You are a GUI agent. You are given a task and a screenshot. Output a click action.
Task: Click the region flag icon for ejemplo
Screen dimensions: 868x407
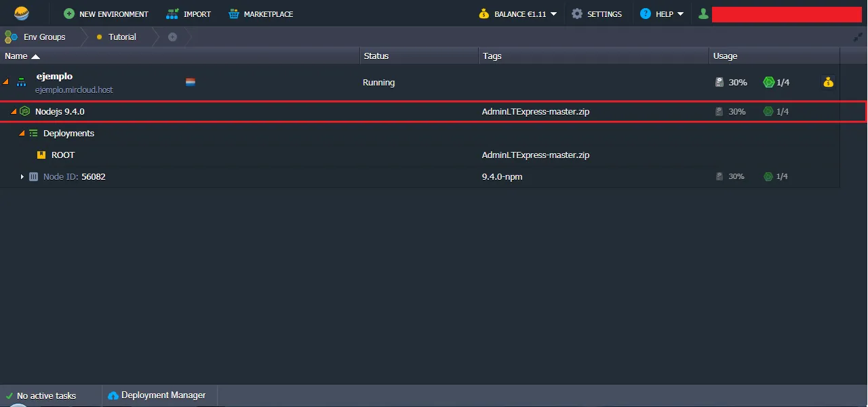coord(191,82)
